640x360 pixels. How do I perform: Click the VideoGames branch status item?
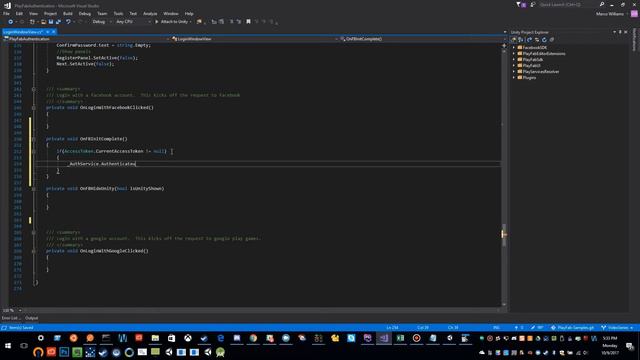(x=617, y=328)
